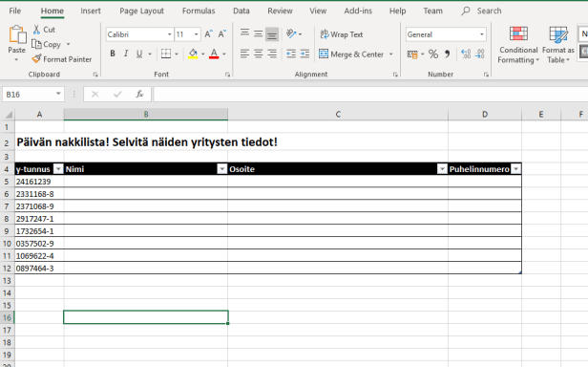Switch to the Page Layout tab
This screenshot has height=367, width=588.
(141, 11)
